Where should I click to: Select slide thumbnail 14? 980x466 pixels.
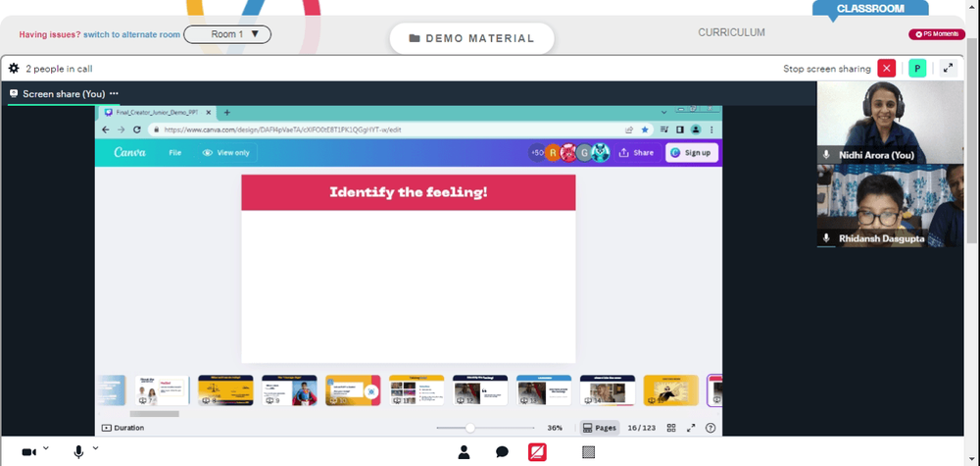(608, 390)
